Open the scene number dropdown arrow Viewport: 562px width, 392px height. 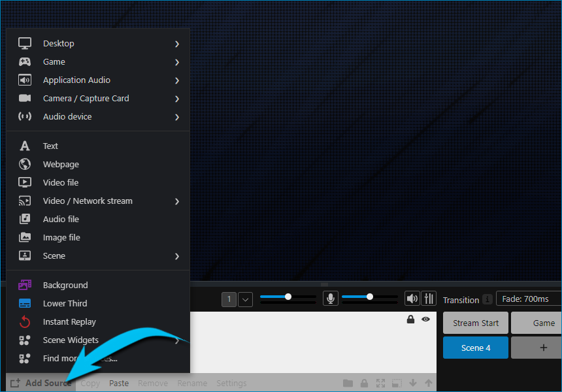(x=245, y=299)
